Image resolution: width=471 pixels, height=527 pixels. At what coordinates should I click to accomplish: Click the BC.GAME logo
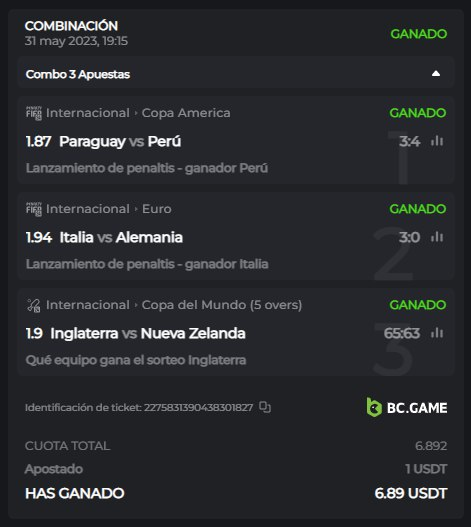(x=407, y=407)
